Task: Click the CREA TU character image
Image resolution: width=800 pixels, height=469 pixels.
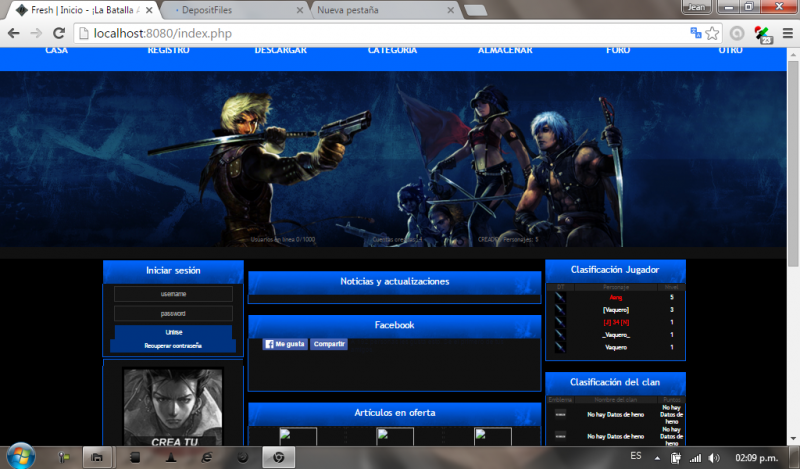Action: tap(173, 407)
